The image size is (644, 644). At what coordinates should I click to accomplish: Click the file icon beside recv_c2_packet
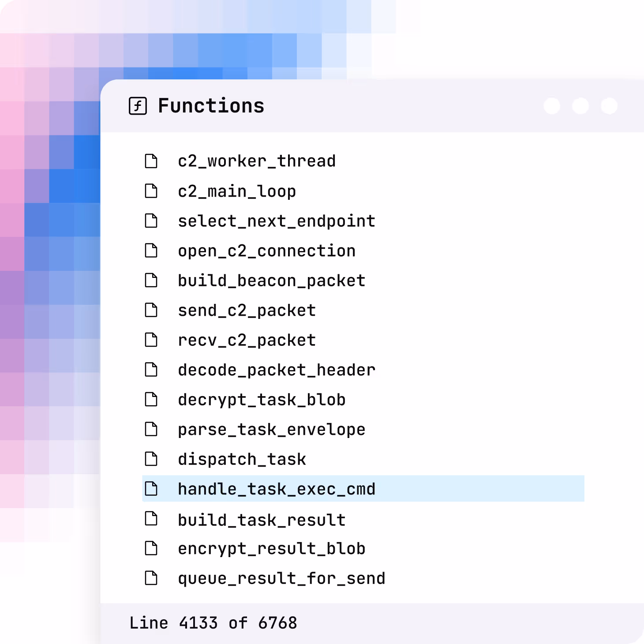[x=151, y=340]
